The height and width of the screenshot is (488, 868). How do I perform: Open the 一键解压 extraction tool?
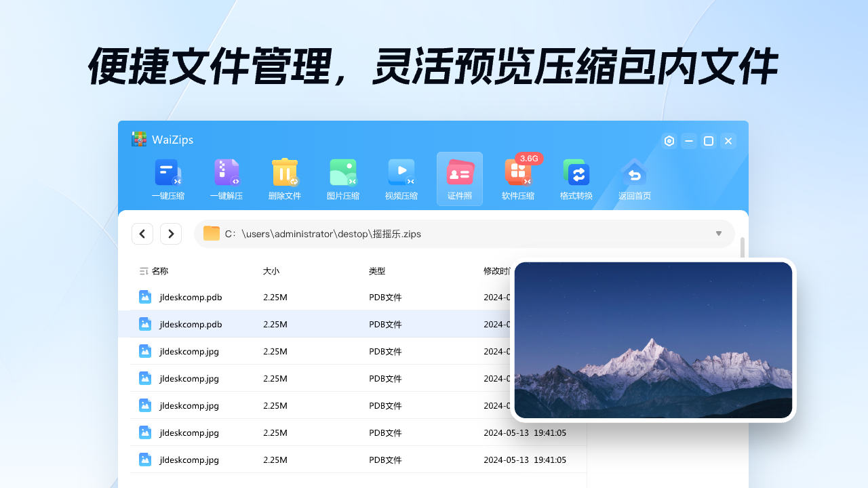point(226,178)
